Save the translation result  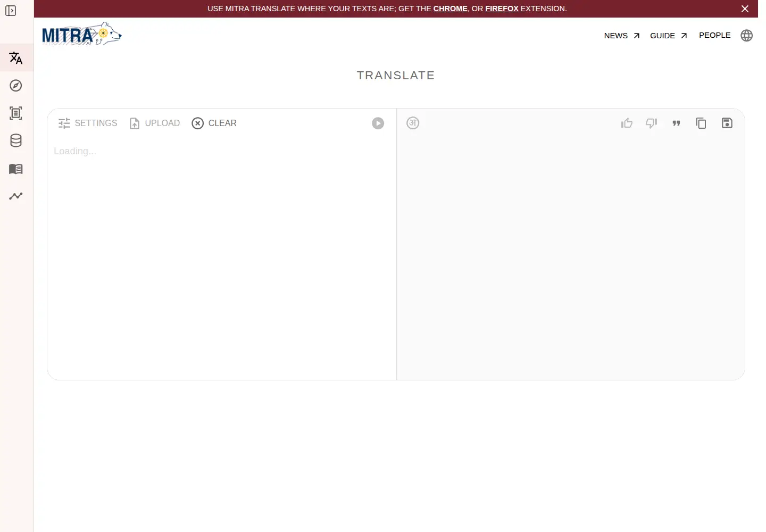(727, 123)
